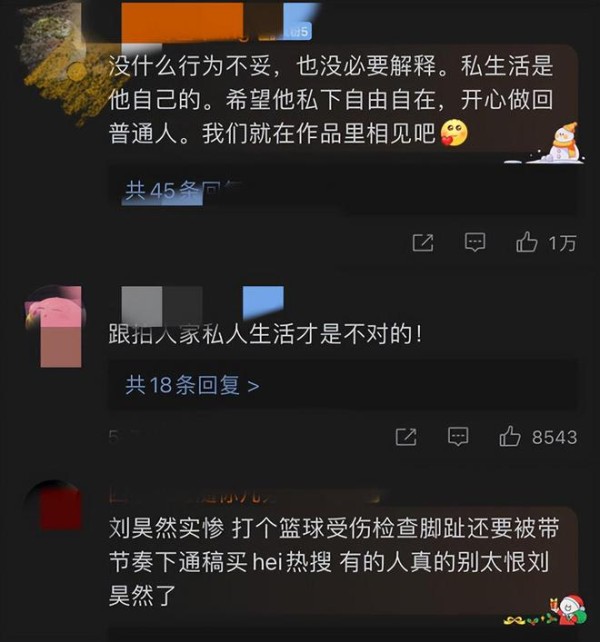Tap the comment starting 没什么行为不妥

(x=331, y=99)
